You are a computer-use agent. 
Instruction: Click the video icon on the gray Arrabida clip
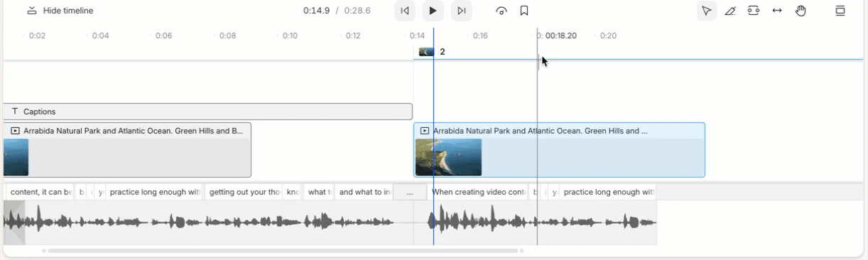pyautogui.click(x=15, y=131)
